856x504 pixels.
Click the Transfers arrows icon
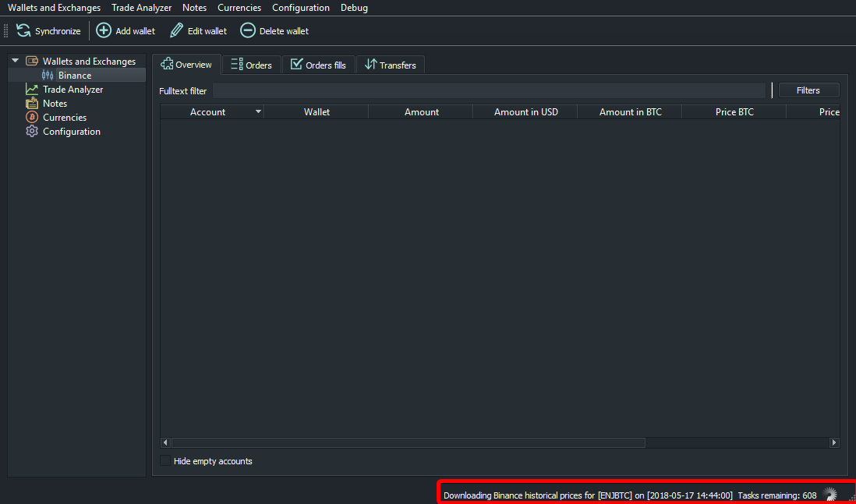pos(370,65)
